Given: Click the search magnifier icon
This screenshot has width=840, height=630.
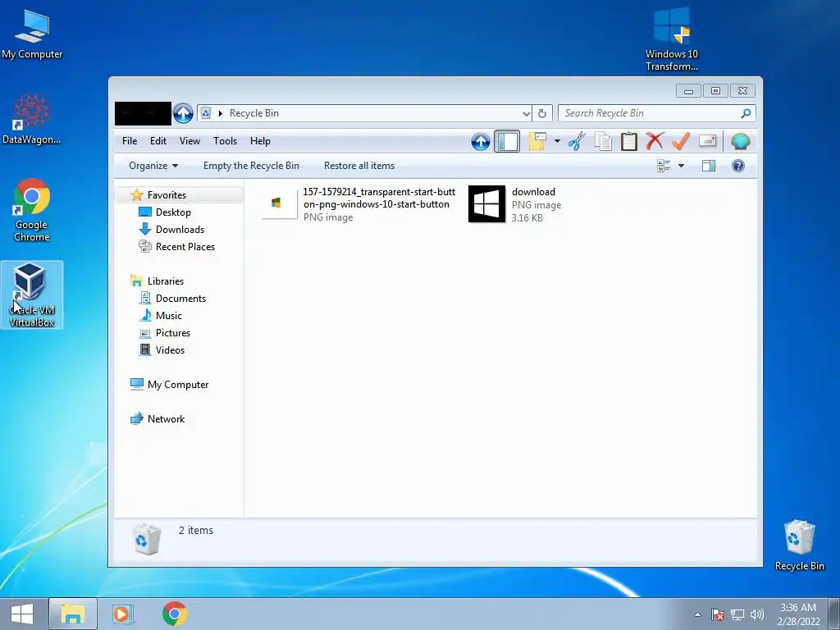Looking at the screenshot, I should coord(746,113).
